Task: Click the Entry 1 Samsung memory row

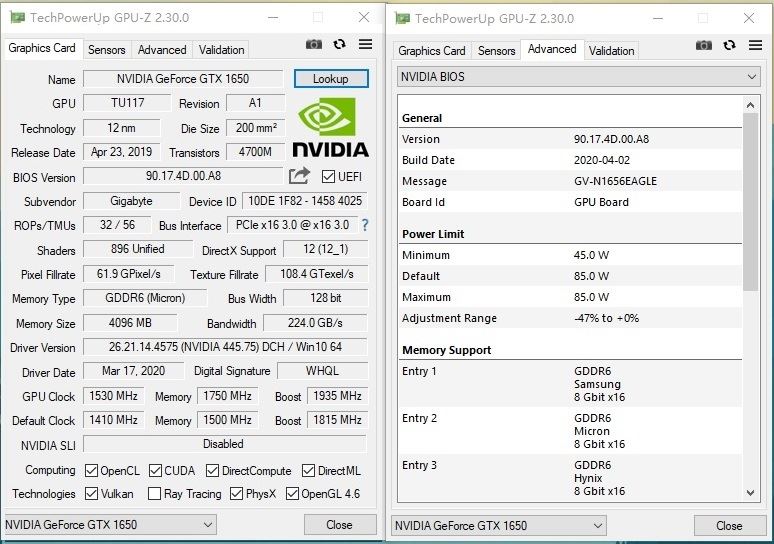Action: [570, 384]
